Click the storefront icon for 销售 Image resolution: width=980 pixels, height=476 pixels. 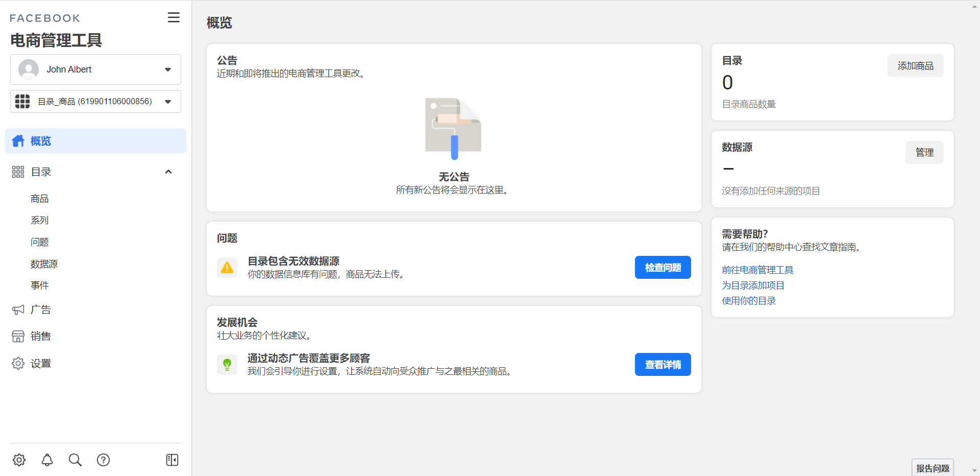pyautogui.click(x=18, y=336)
